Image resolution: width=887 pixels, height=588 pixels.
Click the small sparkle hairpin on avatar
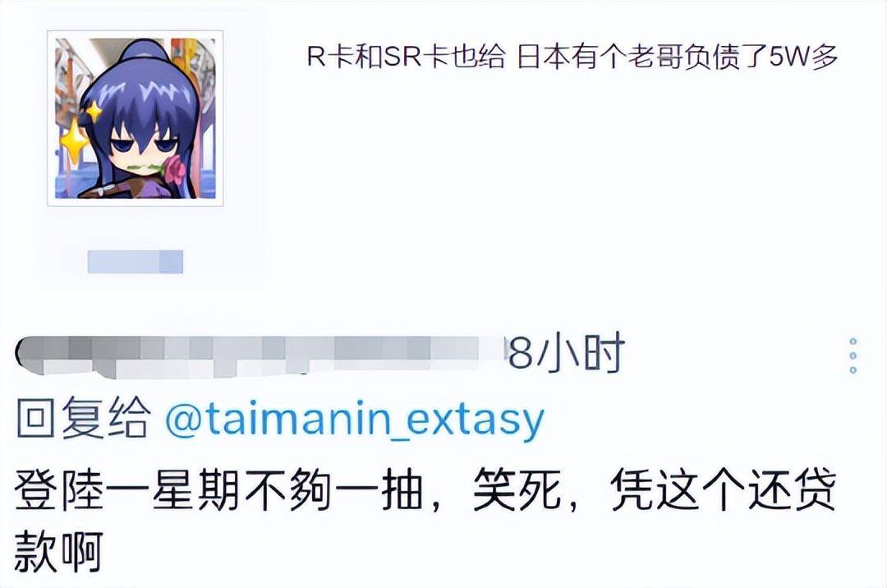[94, 110]
